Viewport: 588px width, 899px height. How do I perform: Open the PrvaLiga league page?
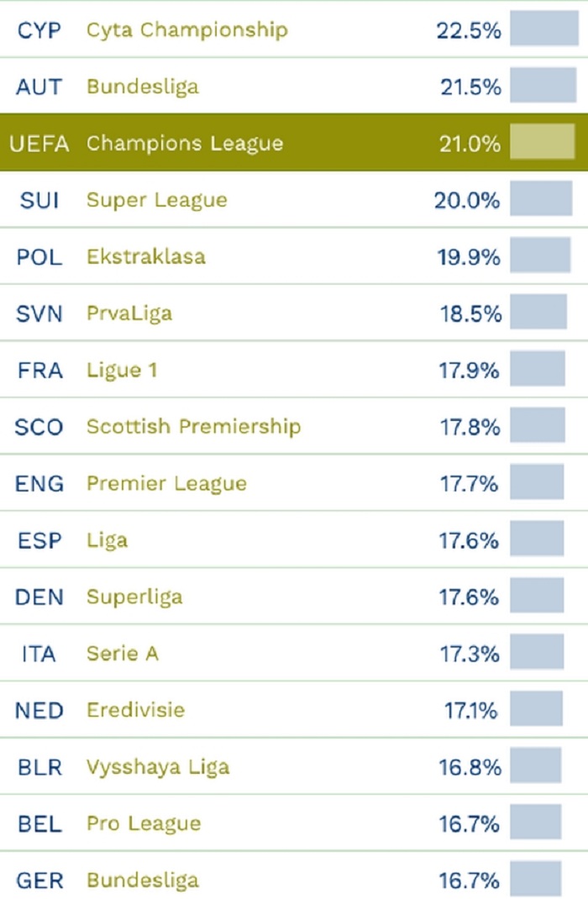pos(129,313)
